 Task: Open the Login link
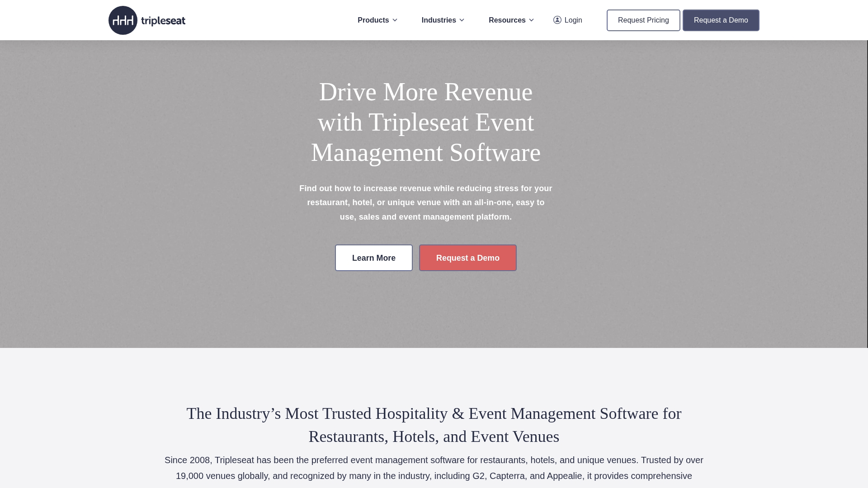573,20
